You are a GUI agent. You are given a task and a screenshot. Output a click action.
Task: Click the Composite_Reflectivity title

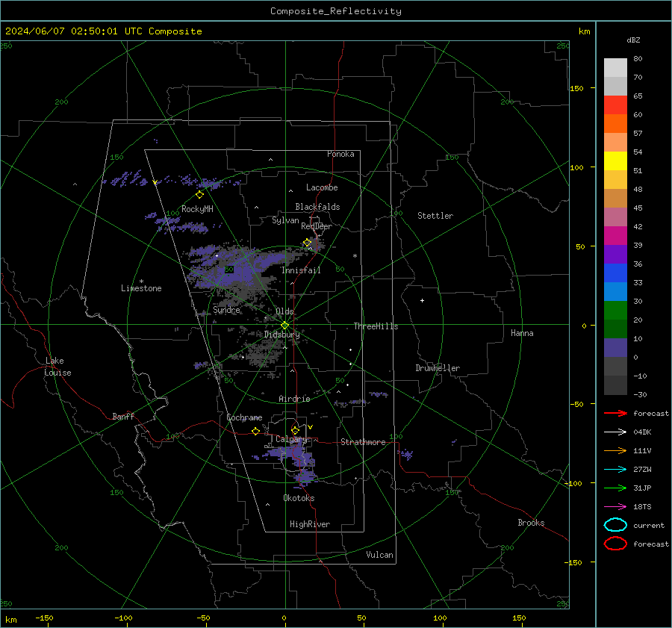point(336,11)
